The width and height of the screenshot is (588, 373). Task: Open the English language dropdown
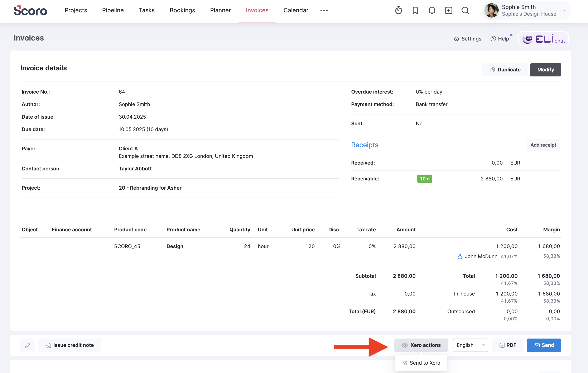(x=470, y=345)
